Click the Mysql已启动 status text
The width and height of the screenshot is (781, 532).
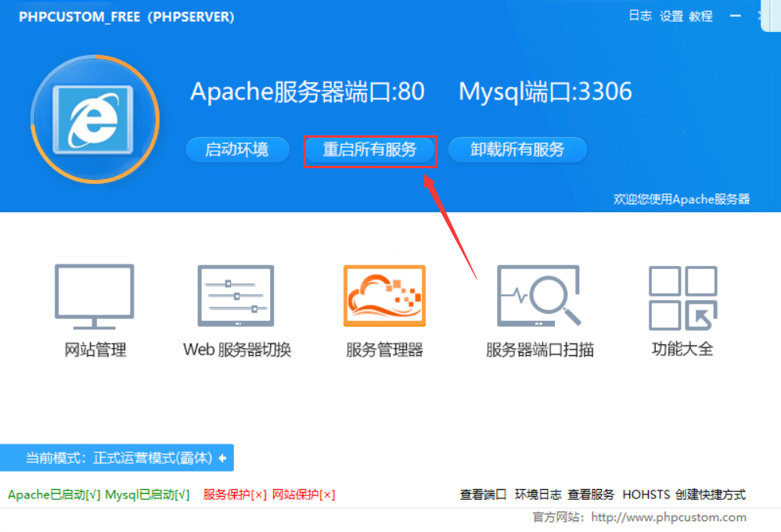click(x=147, y=494)
